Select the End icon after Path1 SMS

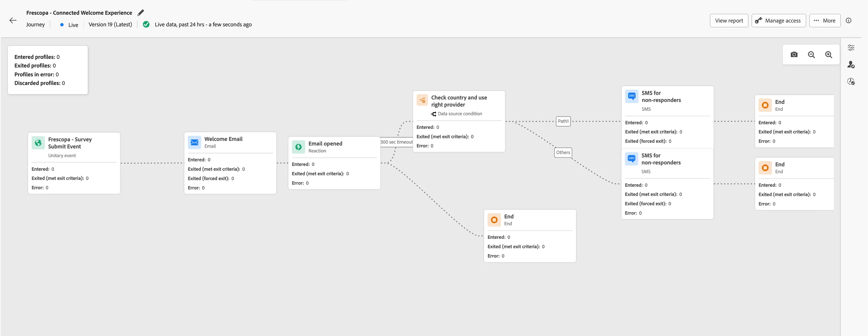pyautogui.click(x=765, y=105)
